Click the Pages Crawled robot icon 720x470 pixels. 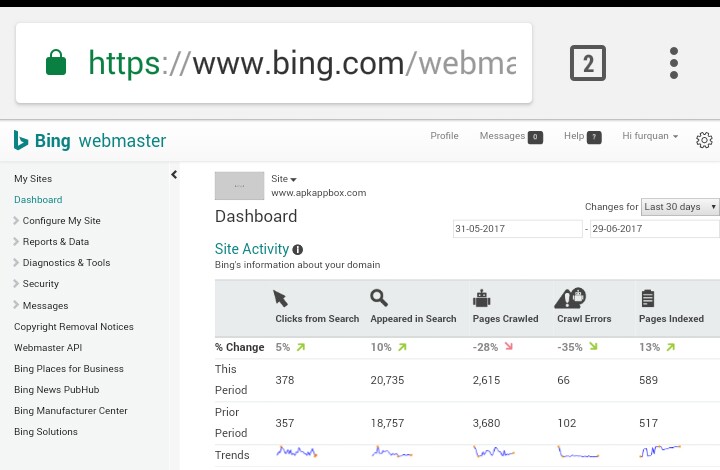[x=482, y=298]
